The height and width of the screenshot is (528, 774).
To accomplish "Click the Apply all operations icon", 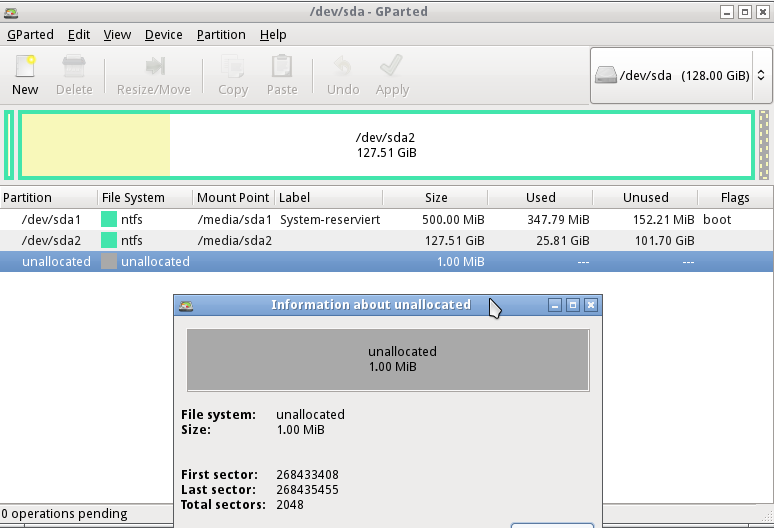I will [x=392, y=66].
